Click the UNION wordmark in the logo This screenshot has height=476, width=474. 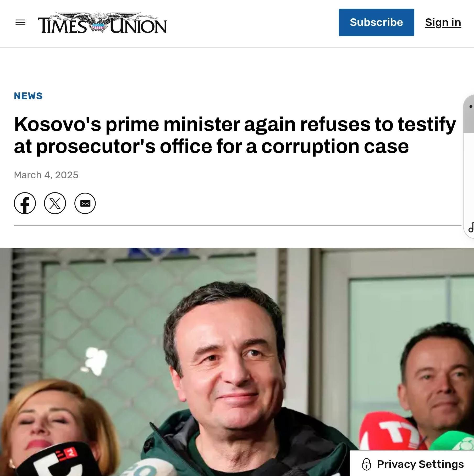pyautogui.click(x=138, y=26)
